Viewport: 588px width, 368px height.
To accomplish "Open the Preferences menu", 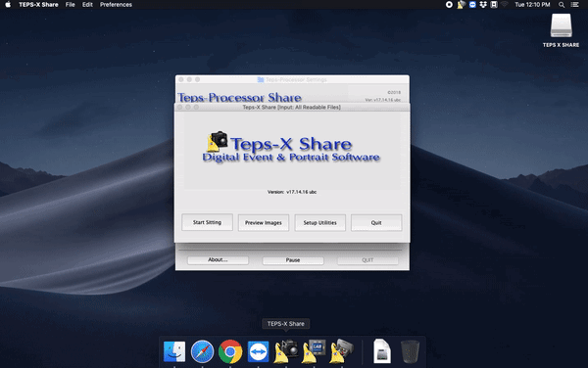I will (116, 5).
